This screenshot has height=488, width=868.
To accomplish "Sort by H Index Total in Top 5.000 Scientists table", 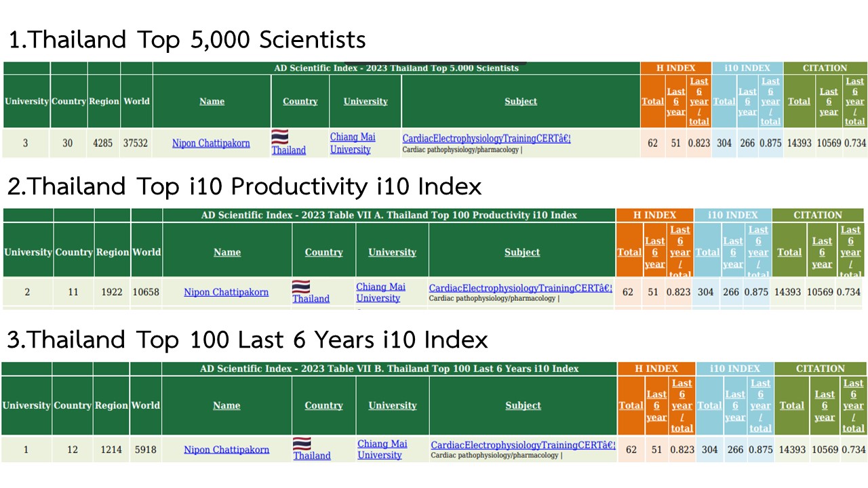I will tap(653, 101).
